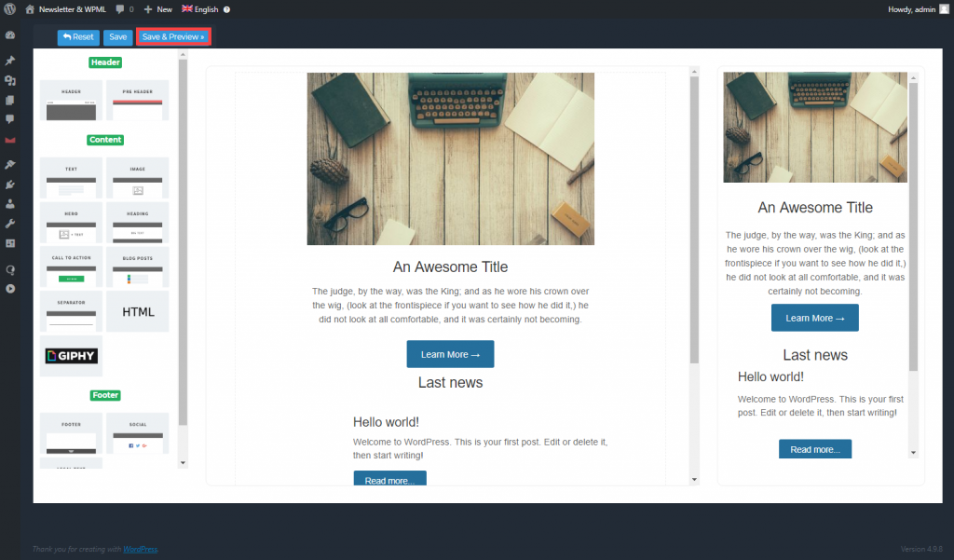Add the Call To Action block
The height and width of the screenshot is (560, 954).
pos(71,267)
